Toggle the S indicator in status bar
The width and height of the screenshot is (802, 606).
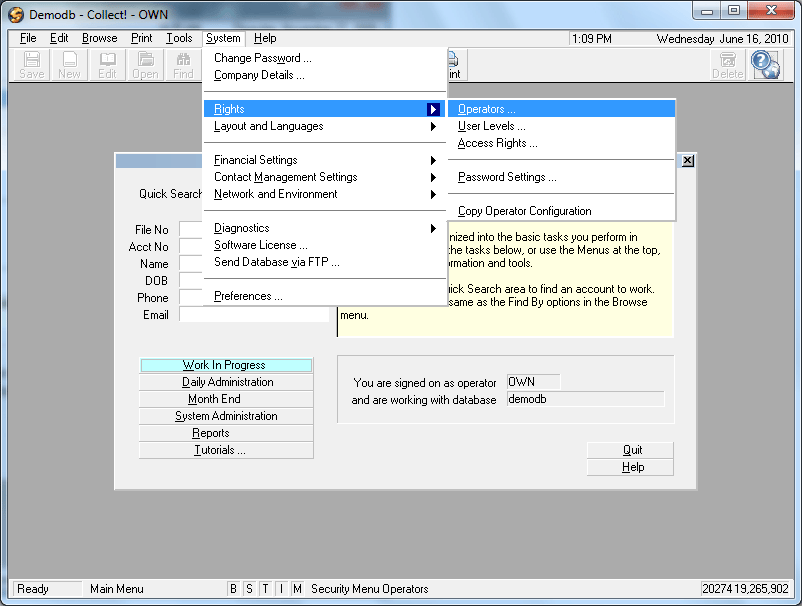(x=249, y=589)
